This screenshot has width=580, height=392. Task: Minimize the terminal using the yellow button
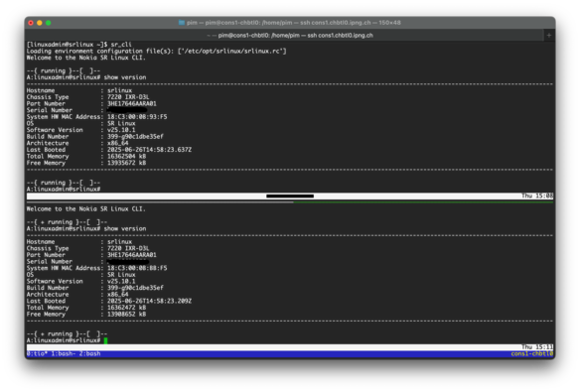point(40,23)
